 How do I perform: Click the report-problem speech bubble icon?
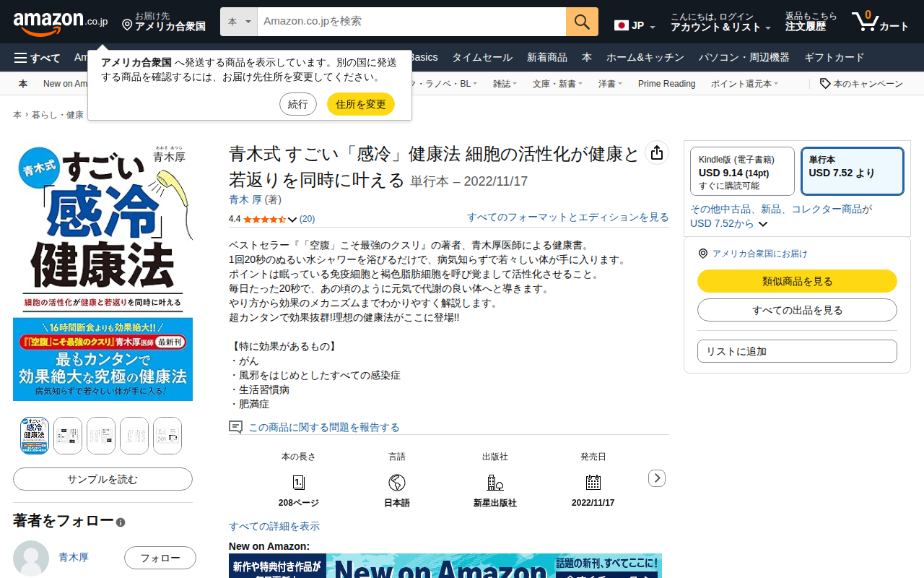point(235,427)
